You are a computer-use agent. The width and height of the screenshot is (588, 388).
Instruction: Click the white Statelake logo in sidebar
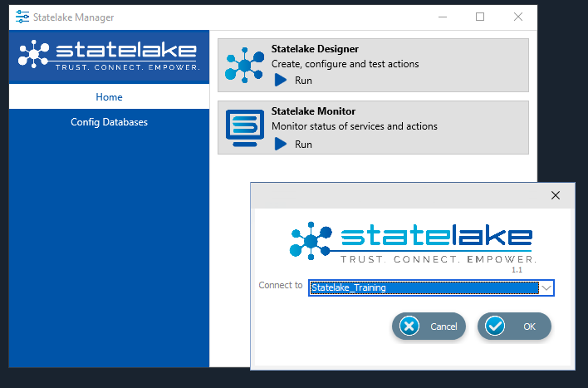tap(109, 55)
